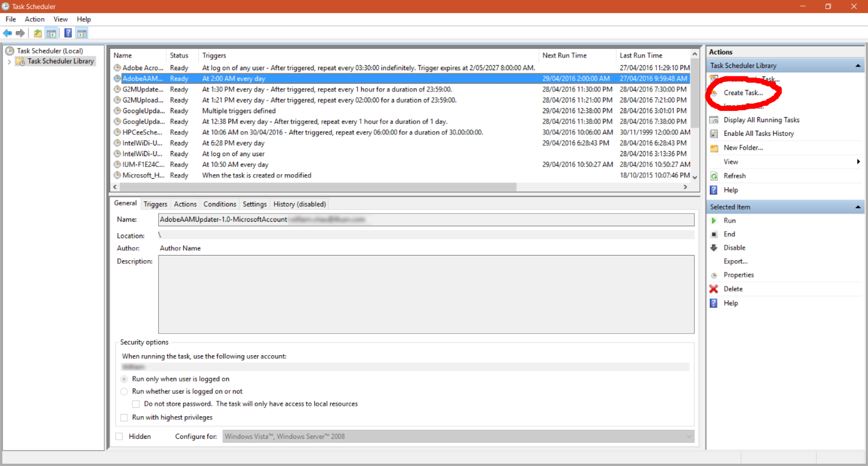Click the red X Delete icon
This screenshot has width=868, height=466.
(714, 289)
